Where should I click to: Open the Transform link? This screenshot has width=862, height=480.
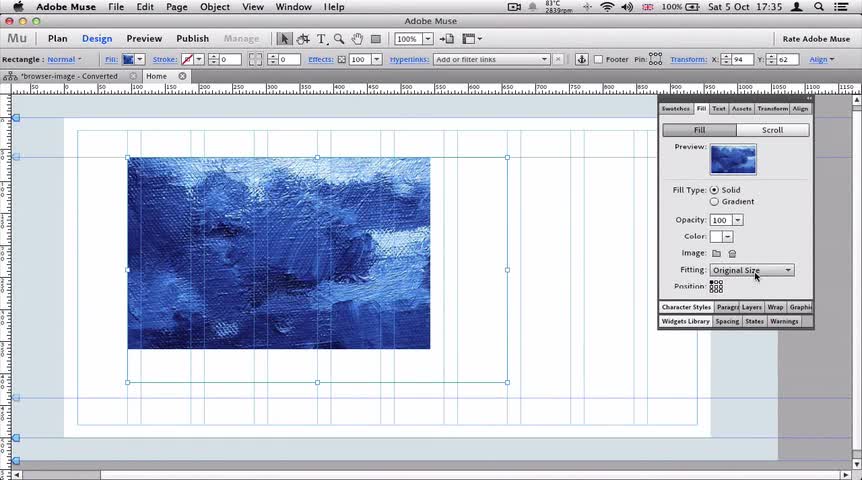(x=688, y=59)
